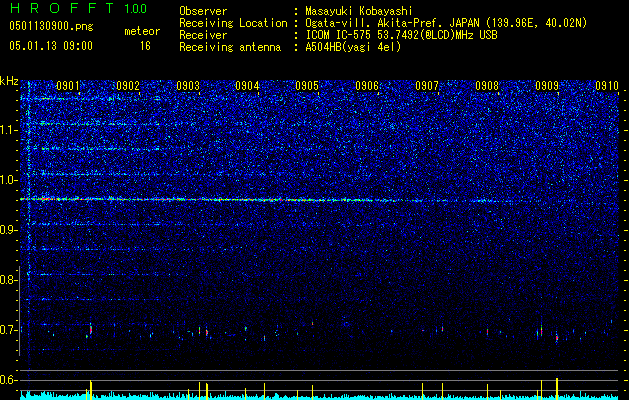Click the 0908 time marker
Viewport: 629px width, 400px height.
coord(487,86)
